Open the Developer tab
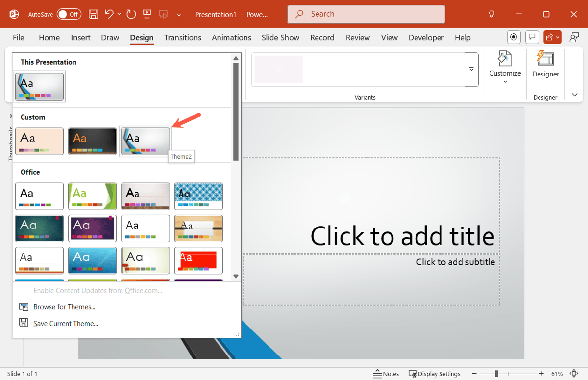This screenshot has width=588, height=380. coord(426,38)
